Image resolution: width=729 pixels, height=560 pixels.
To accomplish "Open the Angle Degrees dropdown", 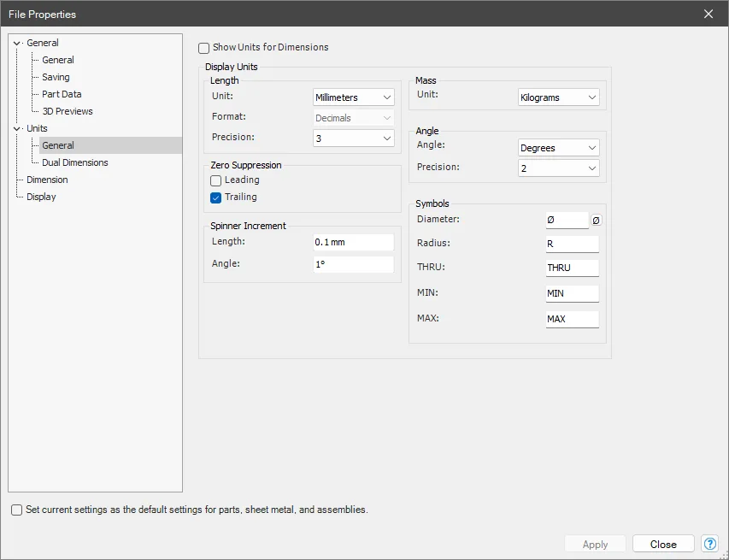I will tap(558, 148).
